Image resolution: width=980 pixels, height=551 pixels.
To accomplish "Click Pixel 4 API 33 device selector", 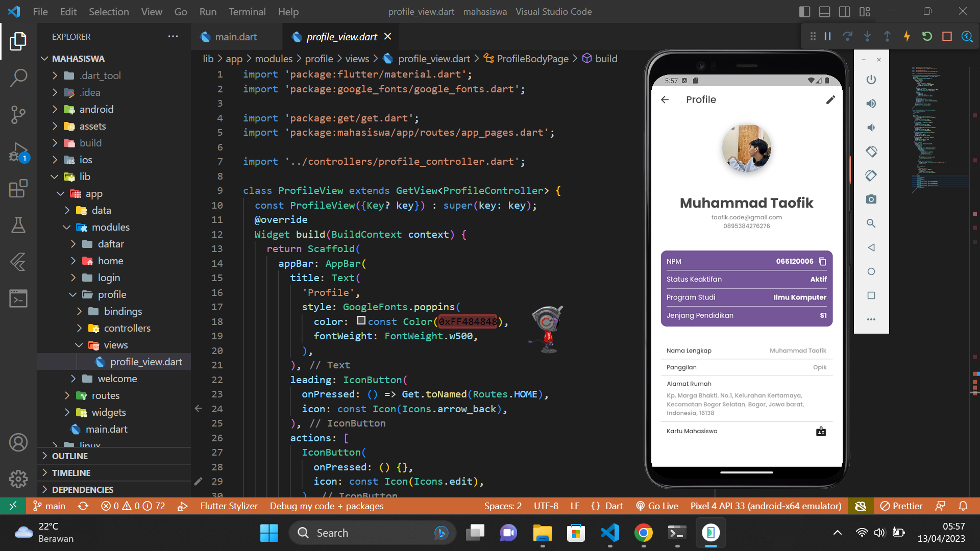I will point(766,506).
